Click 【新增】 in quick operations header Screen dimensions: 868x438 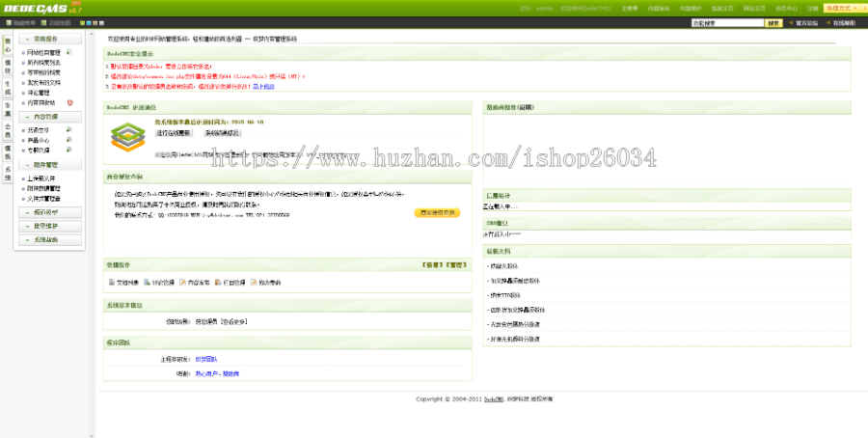point(431,265)
